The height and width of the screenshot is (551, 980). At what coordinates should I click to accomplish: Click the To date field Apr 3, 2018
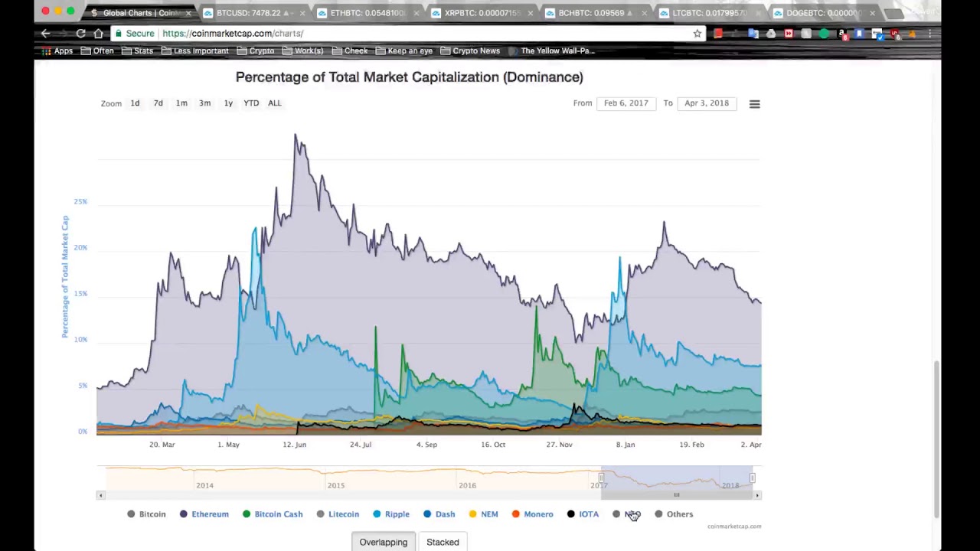(x=707, y=103)
